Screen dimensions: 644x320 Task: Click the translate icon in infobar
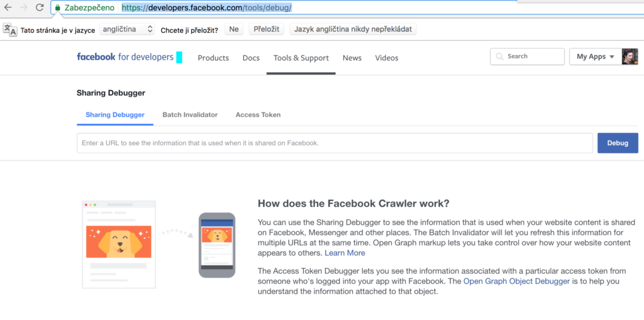(x=10, y=30)
